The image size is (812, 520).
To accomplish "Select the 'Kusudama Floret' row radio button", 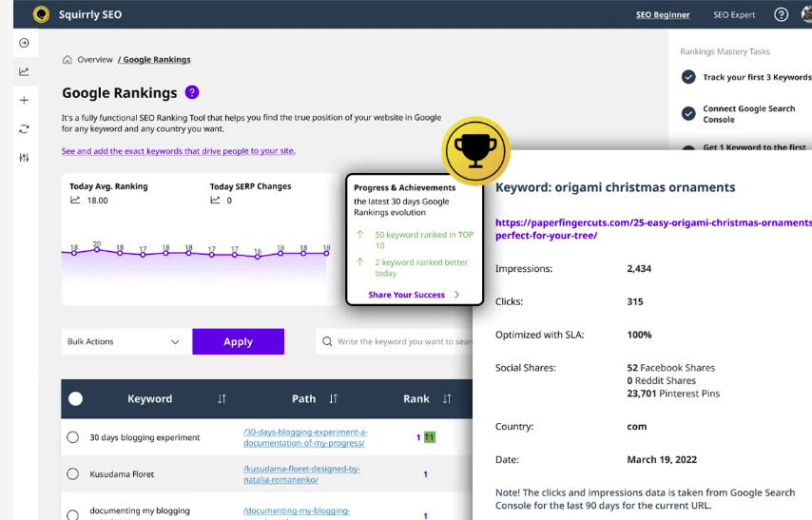I will [x=73, y=473].
